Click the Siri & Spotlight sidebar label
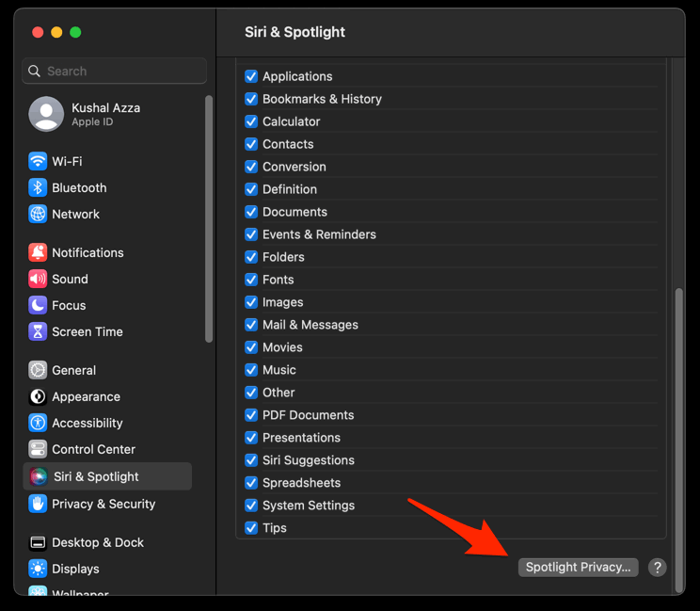 96,476
